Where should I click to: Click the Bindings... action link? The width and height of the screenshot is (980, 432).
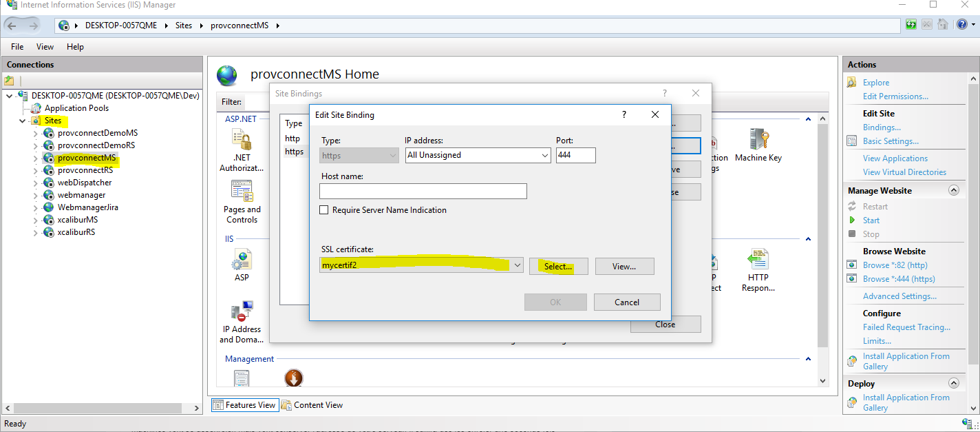[882, 127]
